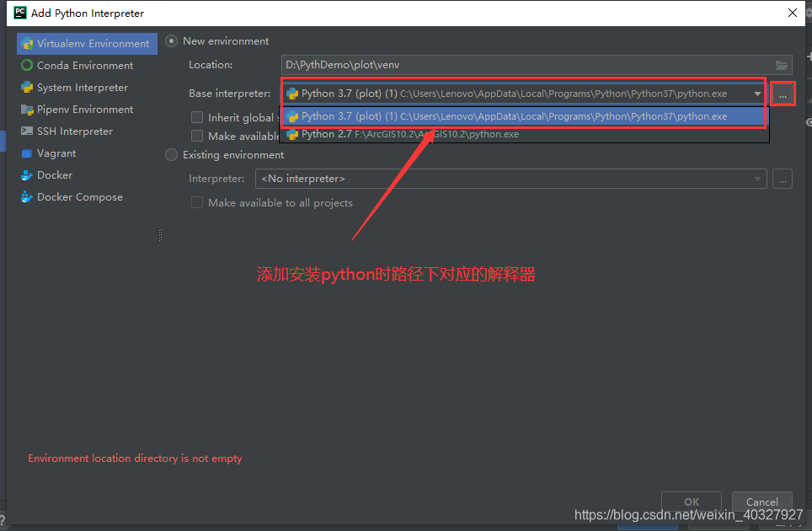Viewport: 812px width, 531px height.
Task: Check Make available to all projects
Action: coord(197,135)
